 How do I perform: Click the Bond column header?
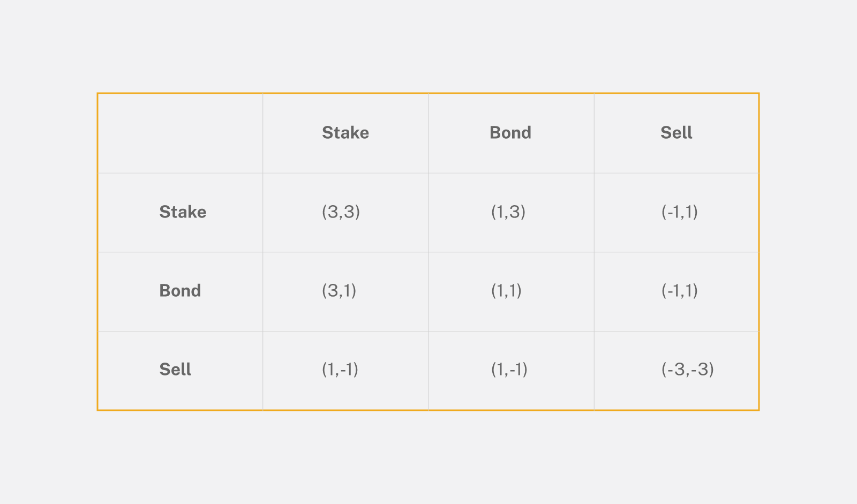click(510, 133)
